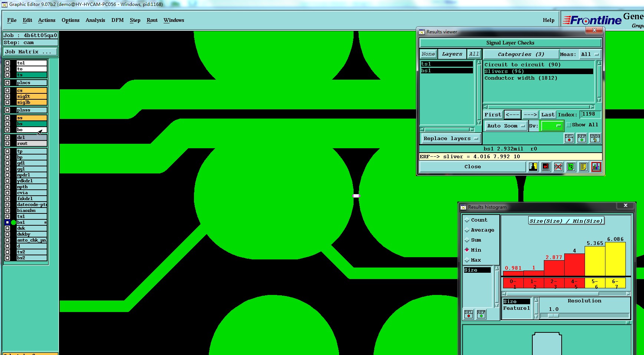Click the yellow notes report icon
This screenshot has height=355, width=644.
[584, 167]
